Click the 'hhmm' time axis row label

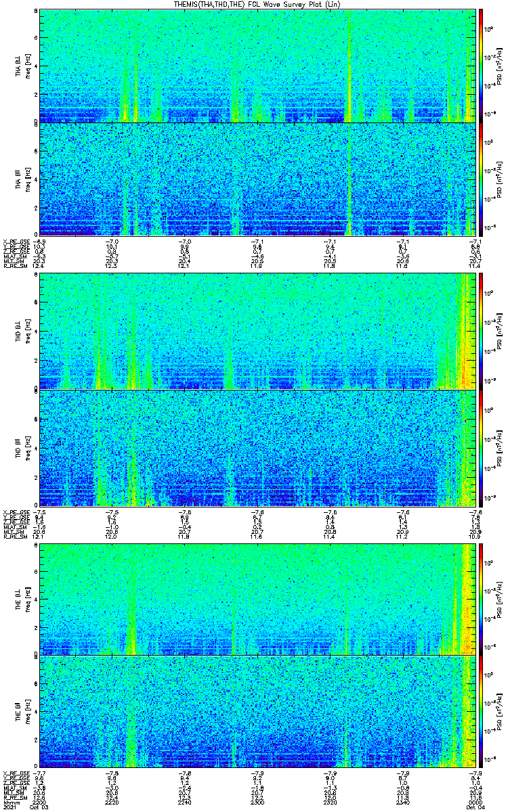[x=10, y=801]
